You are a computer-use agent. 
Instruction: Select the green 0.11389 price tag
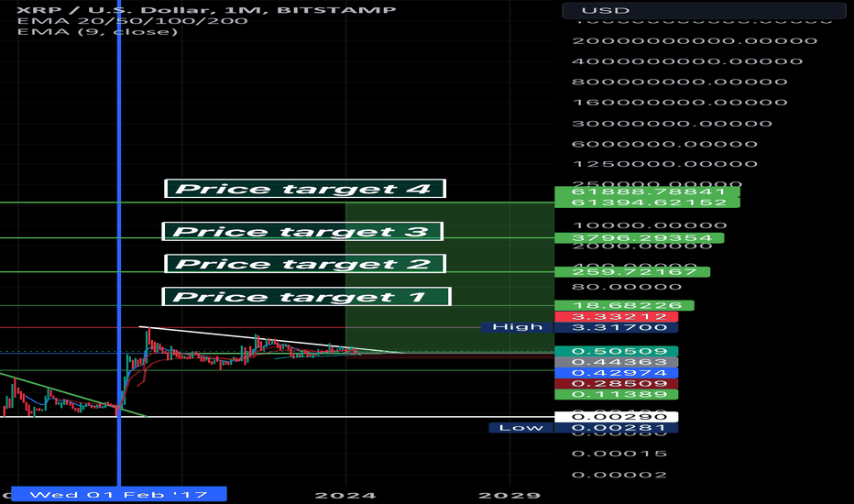coord(617,394)
